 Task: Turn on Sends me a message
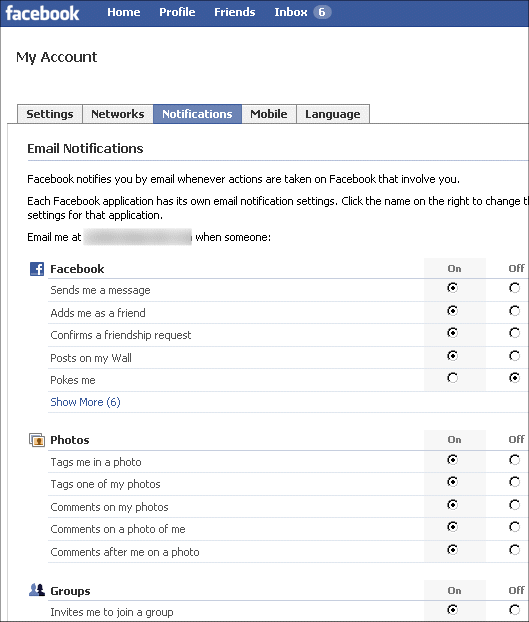[x=452, y=288]
